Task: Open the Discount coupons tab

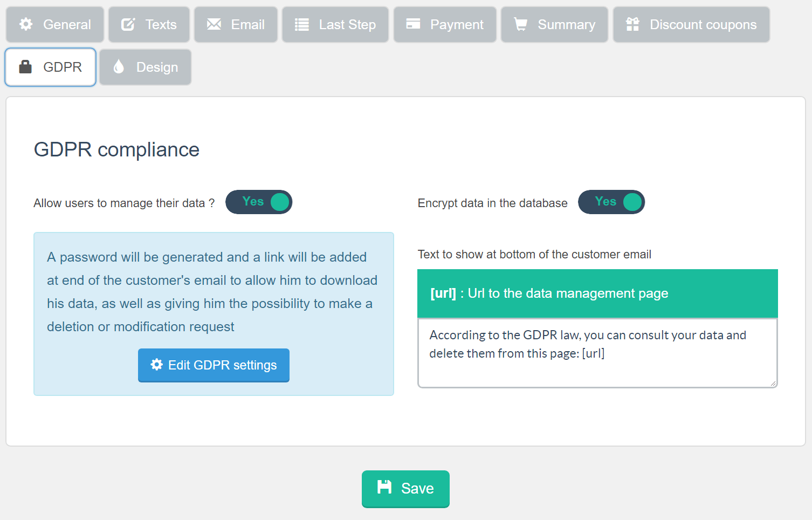Action: (691, 24)
